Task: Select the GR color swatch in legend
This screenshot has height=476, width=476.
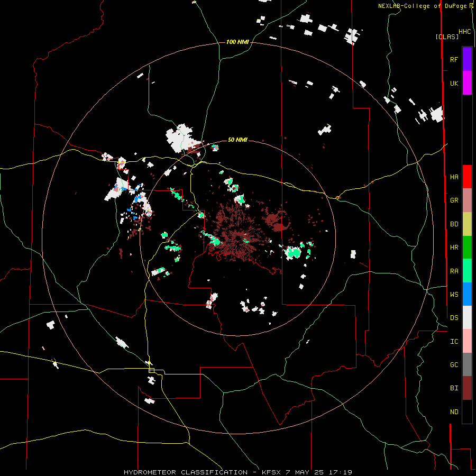Action: coord(467,200)
